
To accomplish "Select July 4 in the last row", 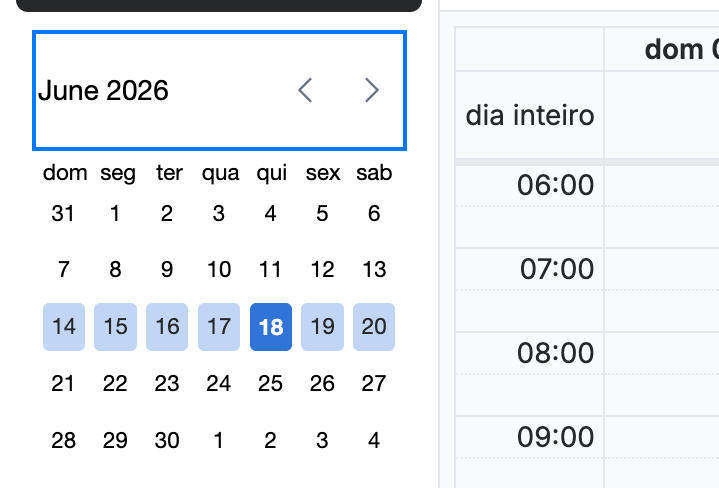I will coord(374,440).
